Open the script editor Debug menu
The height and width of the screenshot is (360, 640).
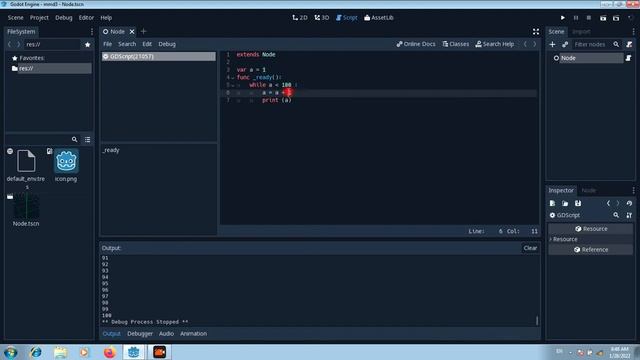(167, 44)
